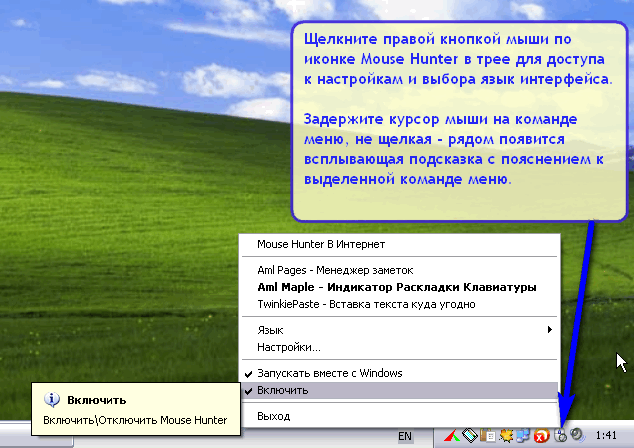
Task: Open Настройки... settings from the menu
Action: coord(399,347)
